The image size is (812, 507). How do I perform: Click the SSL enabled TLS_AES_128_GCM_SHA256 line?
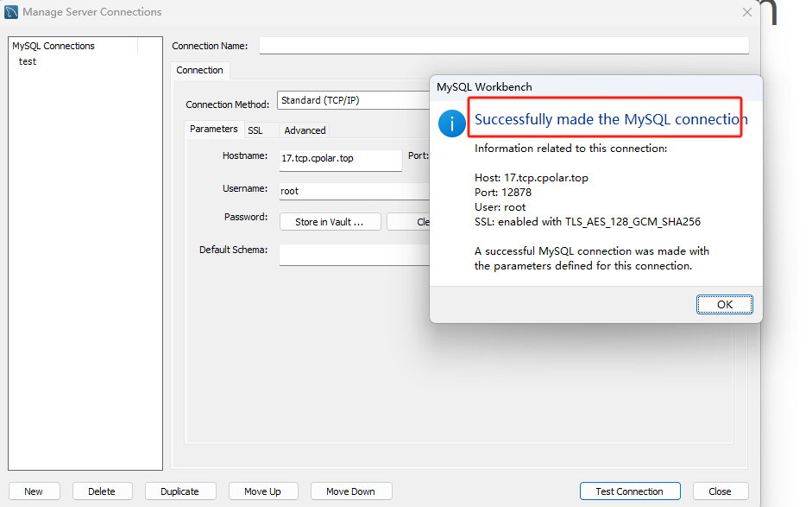(x=588, y=222)
